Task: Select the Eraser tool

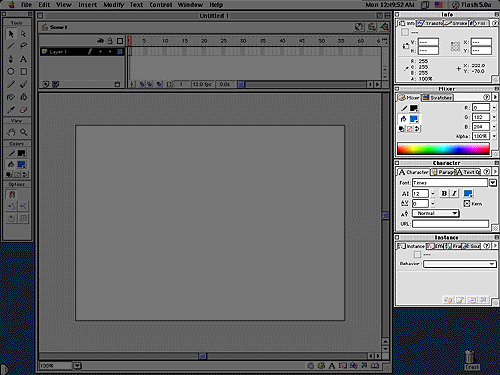Action: (x=23, y=110)
